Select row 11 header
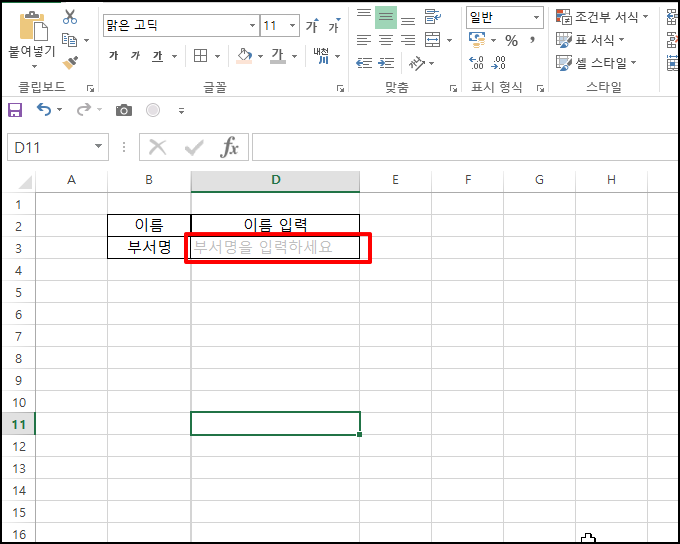This screenshot has width=680, height=544. click(x=19, y=424)
